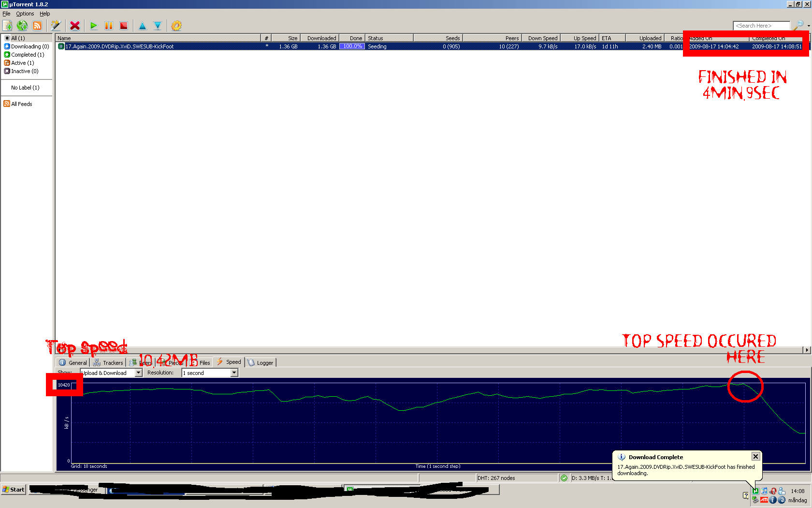The height and width of the screenshot is (508, 812).
Task: Sort by the Name column header
Action: pos(158,38)
